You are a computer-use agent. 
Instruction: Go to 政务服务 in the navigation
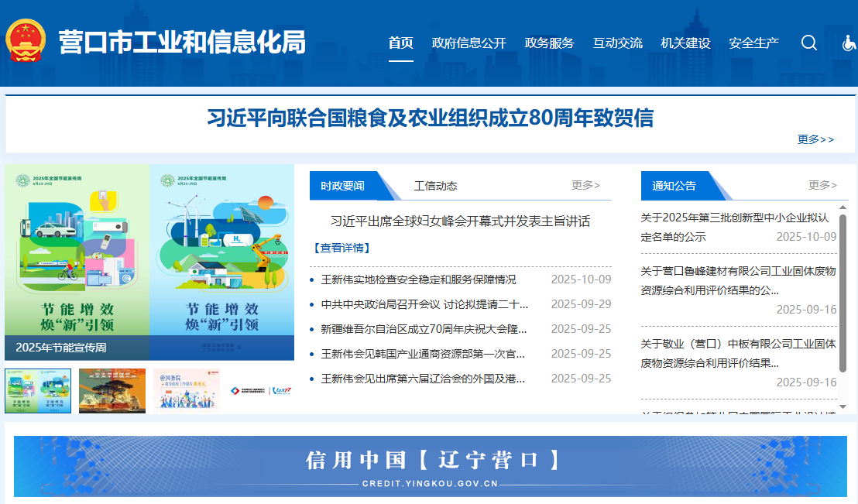[549, 43]
